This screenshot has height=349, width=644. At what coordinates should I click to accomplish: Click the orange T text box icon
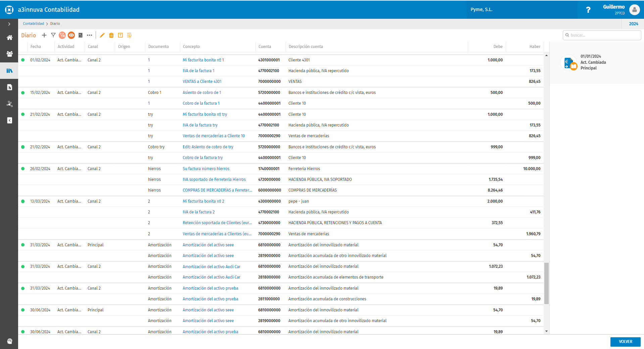(x=120, y=35)
